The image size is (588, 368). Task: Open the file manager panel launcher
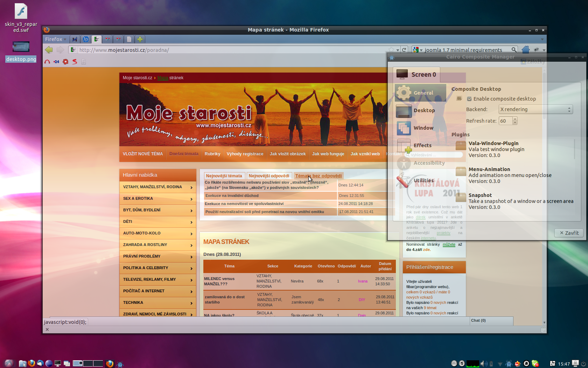(23, 363)
